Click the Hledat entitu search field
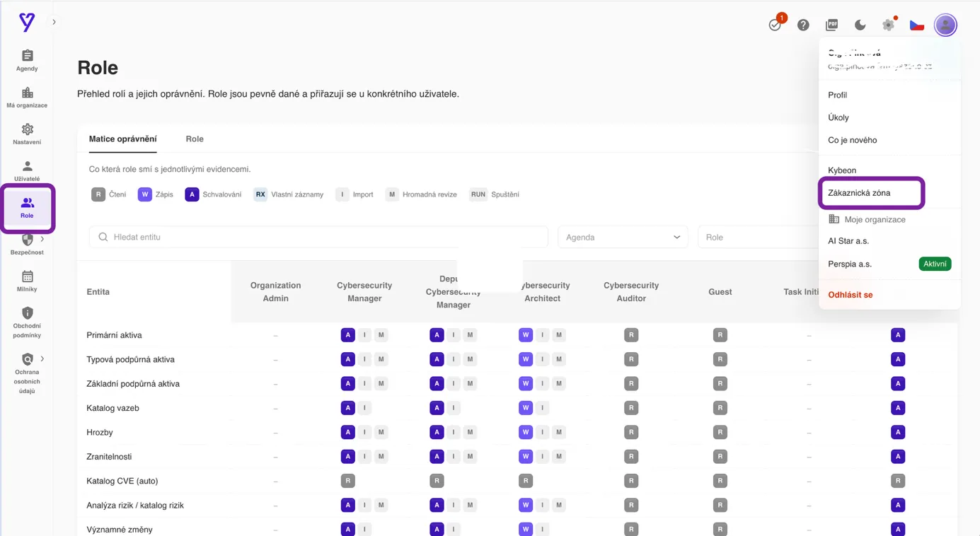 pyautogui.click(x=318, y=237)
